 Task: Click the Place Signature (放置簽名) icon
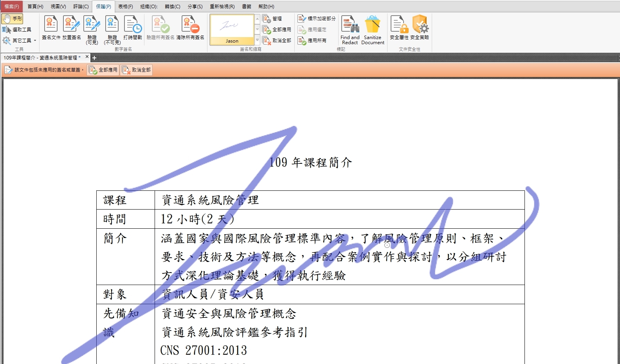pos(72,27)
